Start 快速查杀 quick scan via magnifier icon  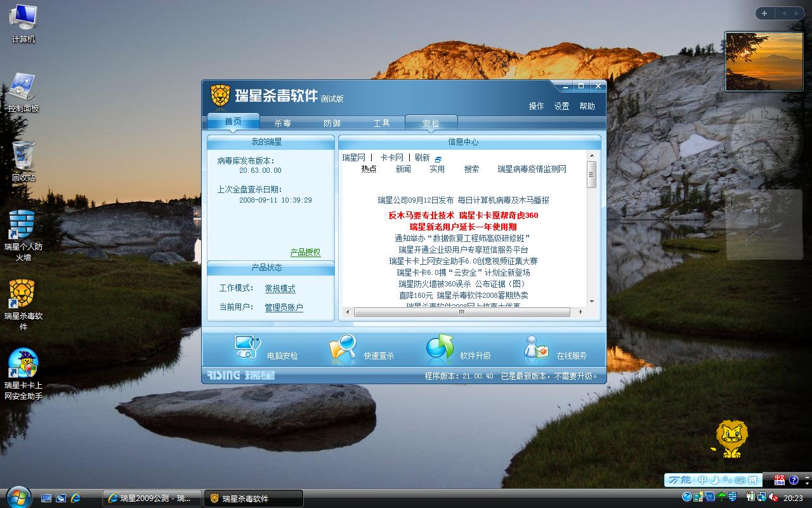point(343,348)
